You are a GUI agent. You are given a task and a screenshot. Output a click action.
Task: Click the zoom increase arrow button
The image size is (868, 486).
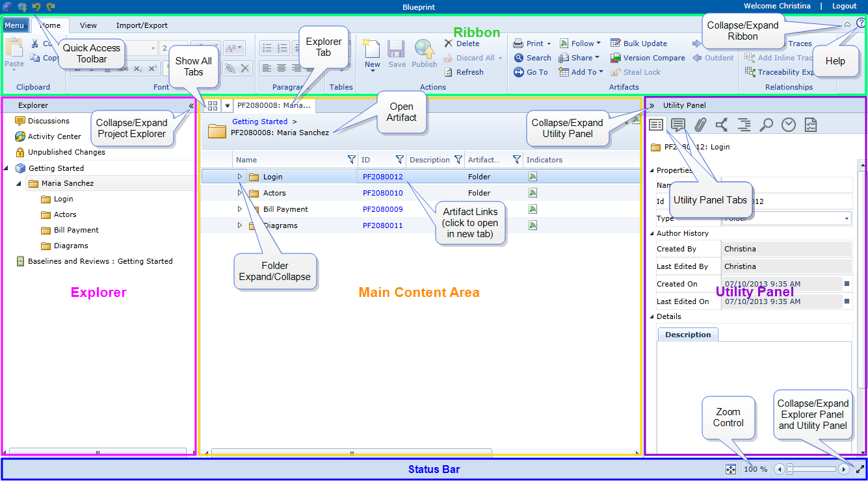(x=844, y=469)
